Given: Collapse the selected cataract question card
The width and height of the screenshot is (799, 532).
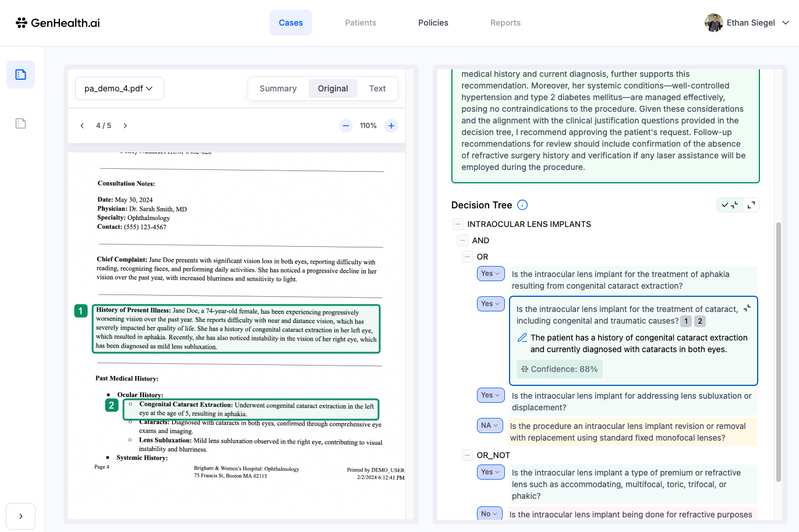Looking at the screenshot, I should tap(747, 308).
